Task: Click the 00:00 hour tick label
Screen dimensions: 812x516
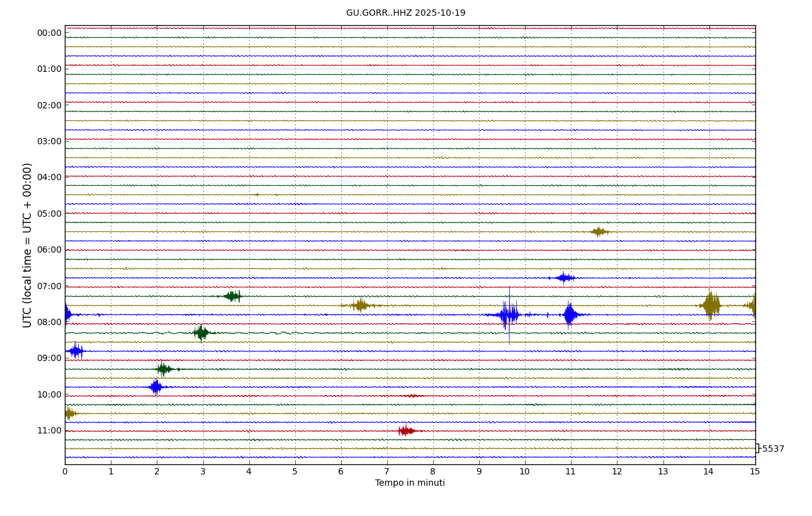Action: point(49,33)
